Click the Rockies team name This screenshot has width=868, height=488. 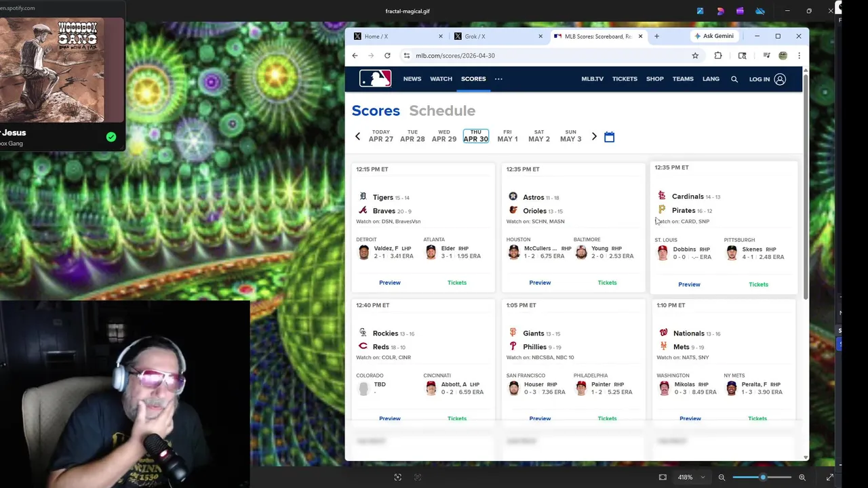pos(385,333)
